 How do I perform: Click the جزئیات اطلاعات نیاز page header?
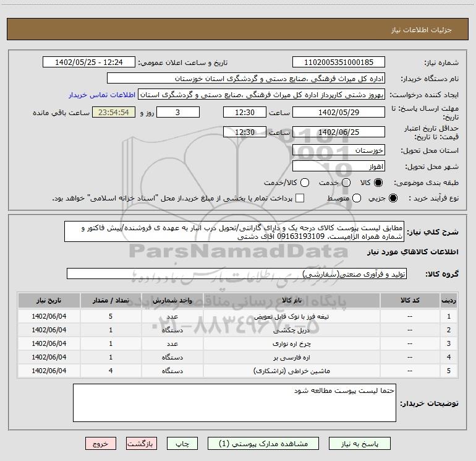pyautogui.click(x=421, y=30)
